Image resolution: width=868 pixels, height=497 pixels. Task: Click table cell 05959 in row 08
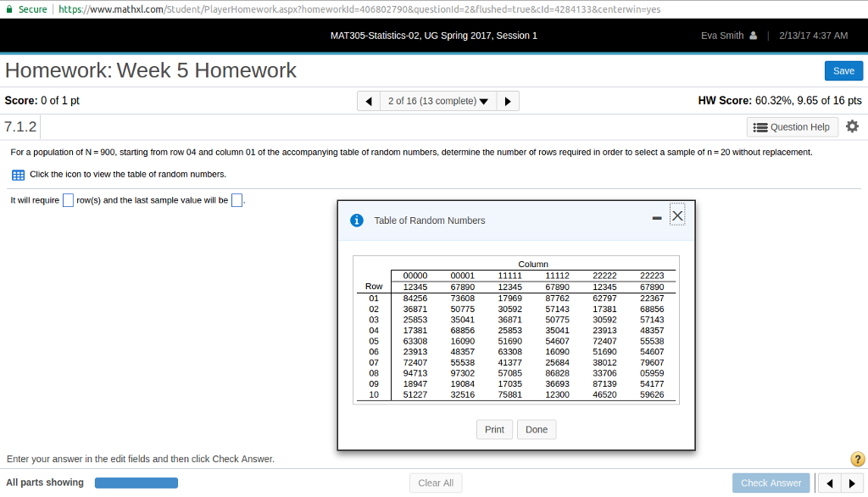[652, 373]
